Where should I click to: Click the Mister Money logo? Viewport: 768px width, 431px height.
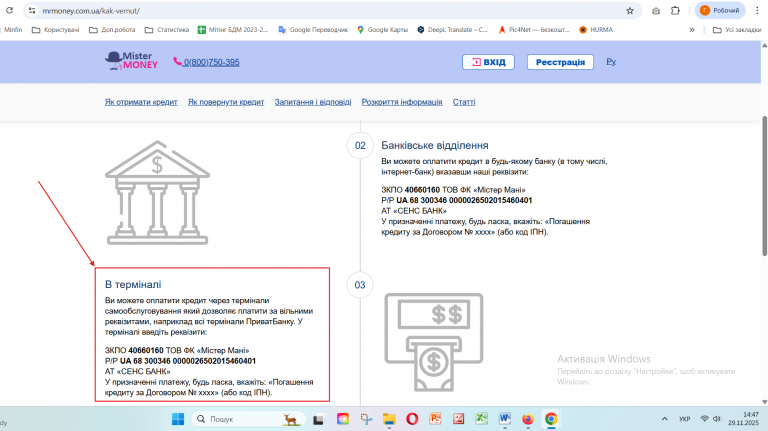click(131, 61)
